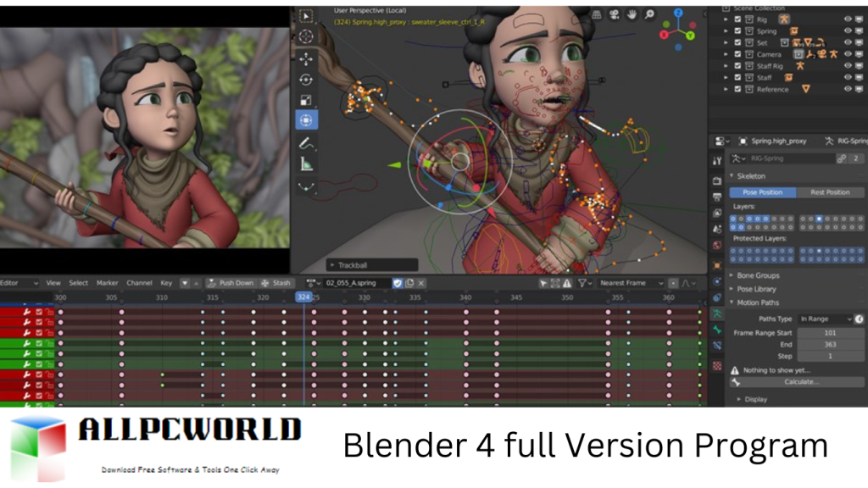The image size is (868, 488).
Task: Unlink action with the X icon
Action: 421,283
